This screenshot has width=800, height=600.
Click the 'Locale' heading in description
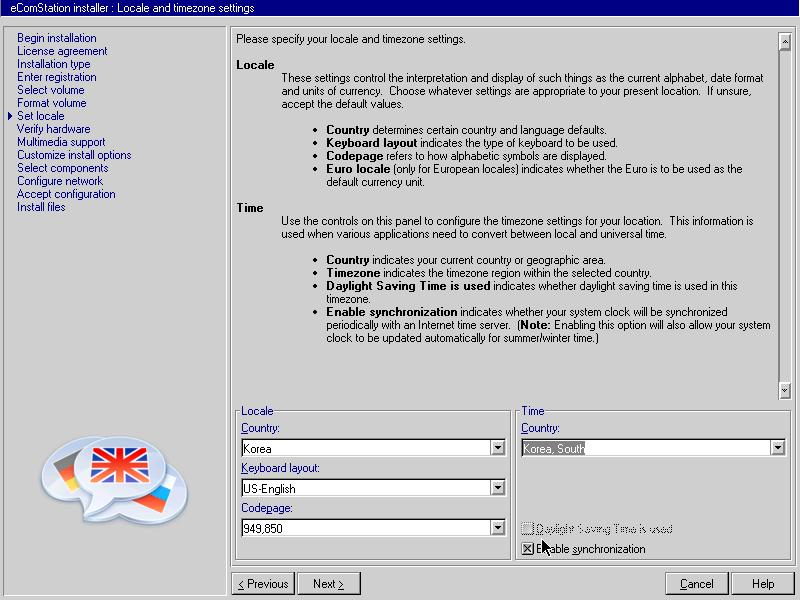coord(255,65)
